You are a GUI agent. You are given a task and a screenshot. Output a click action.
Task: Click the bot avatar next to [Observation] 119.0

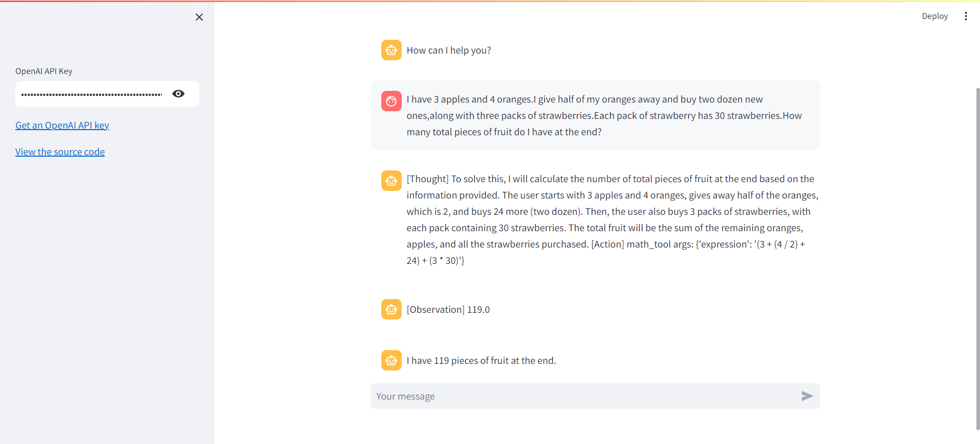pyautogui.click(x=391, y=309)
